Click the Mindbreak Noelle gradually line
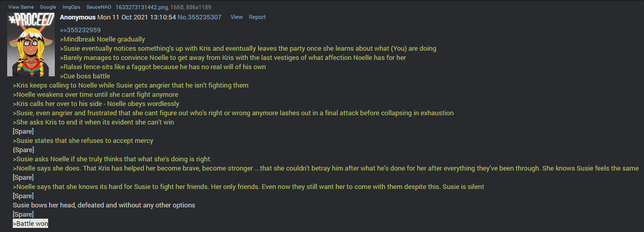The width and height of the screenshot is (644, 232). (x=102, y=39)
